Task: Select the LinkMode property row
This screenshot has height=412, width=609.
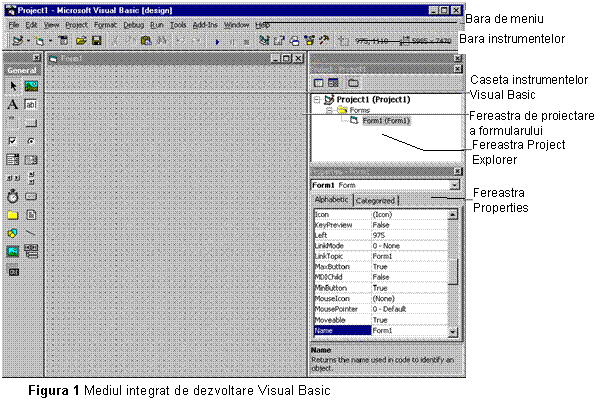Action: point(381,246)
